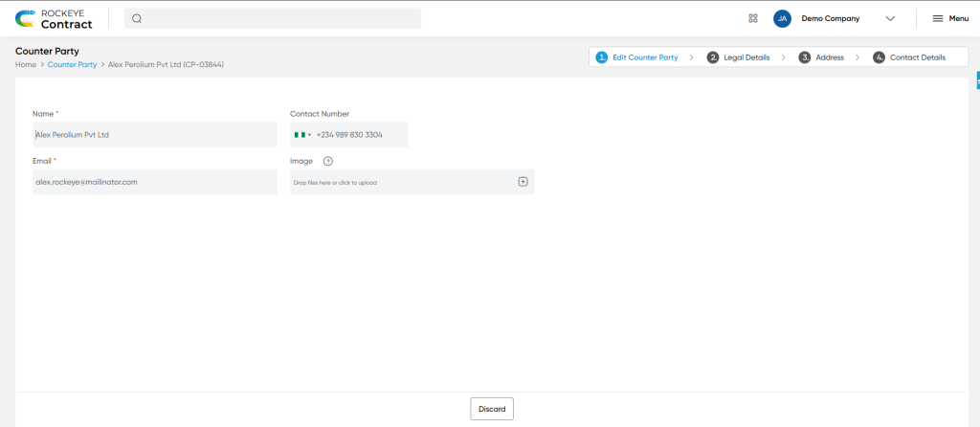Switch to the Address step

(x=821, y=57)
